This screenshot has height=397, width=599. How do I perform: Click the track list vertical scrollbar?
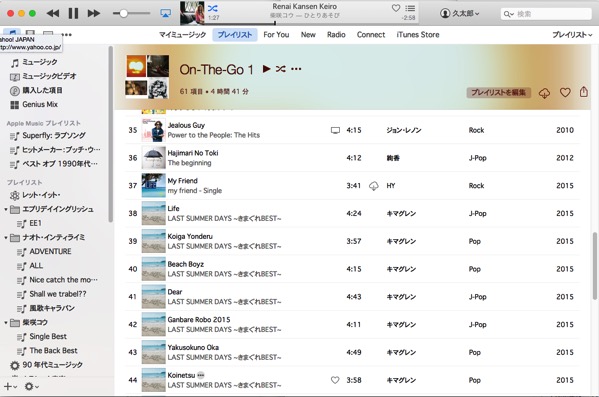[595, 266]
